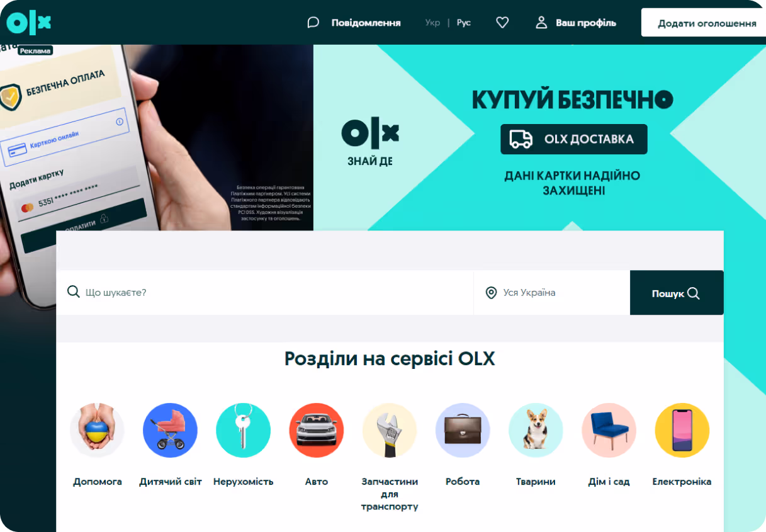Open the Уся Україна location selector
Screen dimensions: 766x532
[551, 293]
